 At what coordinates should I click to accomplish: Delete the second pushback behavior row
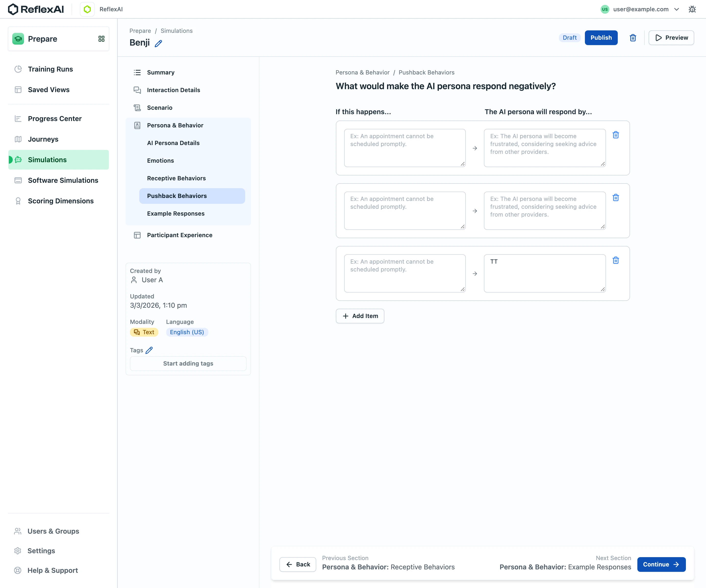click(x=616, y=197)
